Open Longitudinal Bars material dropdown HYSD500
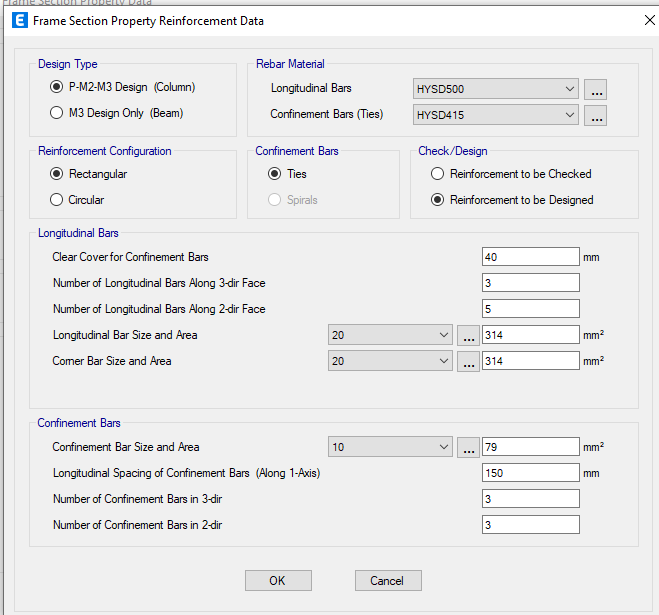 tap(496, 89)
